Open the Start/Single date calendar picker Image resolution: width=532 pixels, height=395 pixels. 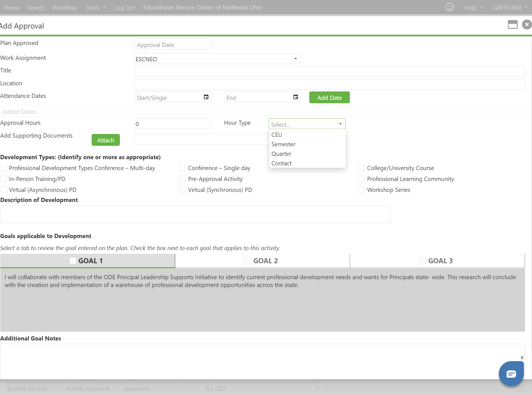pos(206,97)
